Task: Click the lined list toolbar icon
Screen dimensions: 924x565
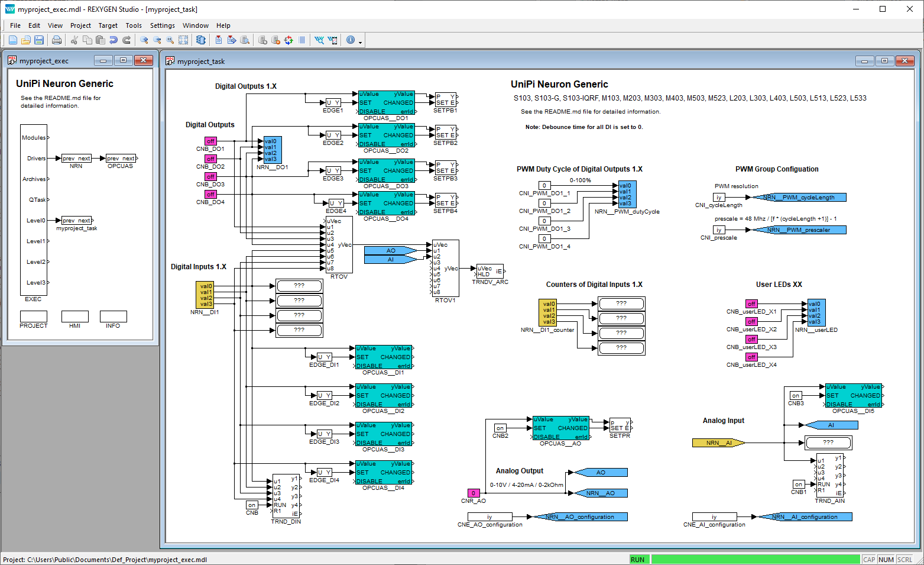Action: 301,40
